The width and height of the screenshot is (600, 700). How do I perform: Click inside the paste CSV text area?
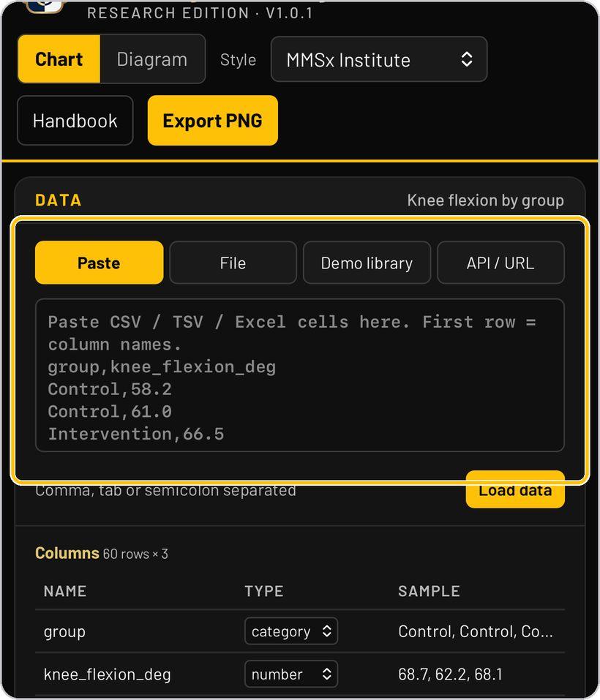(x=300, y=375)
